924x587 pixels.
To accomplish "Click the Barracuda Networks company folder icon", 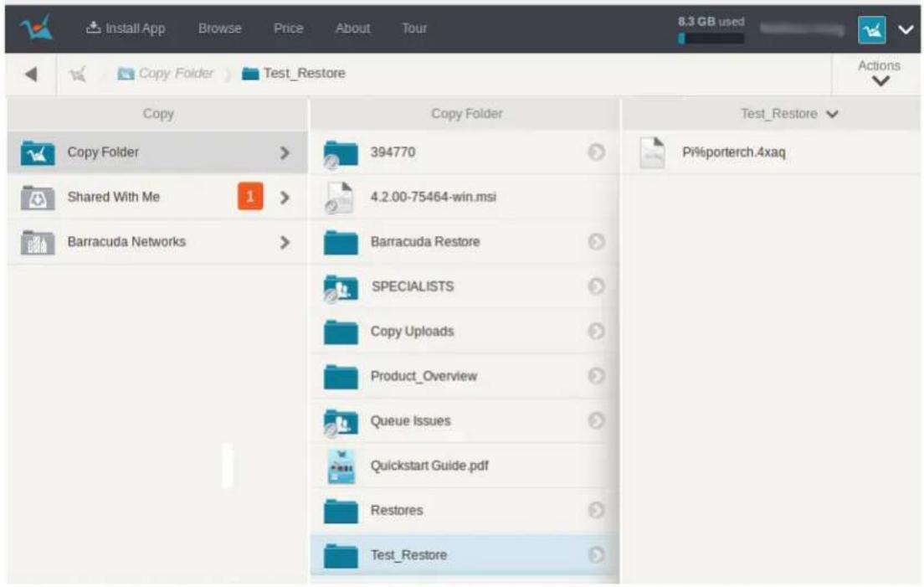I will click(x=38, y=242).
